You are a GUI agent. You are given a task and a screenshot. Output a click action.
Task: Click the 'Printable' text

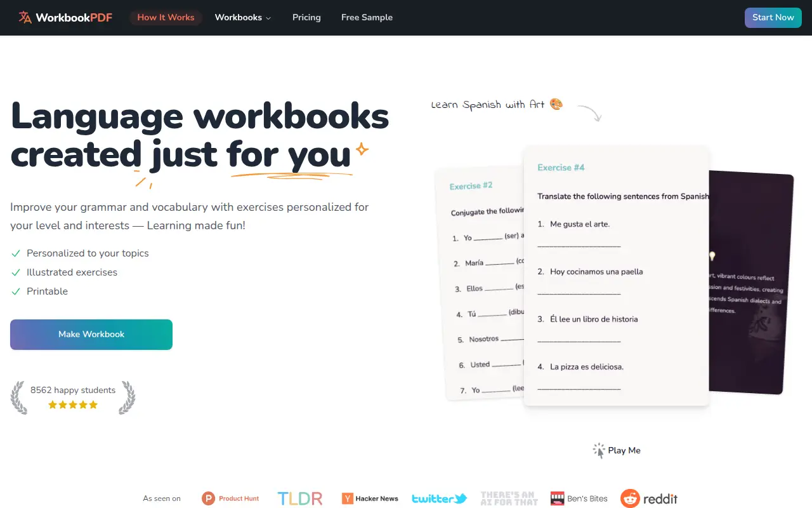tap(47, 291)
